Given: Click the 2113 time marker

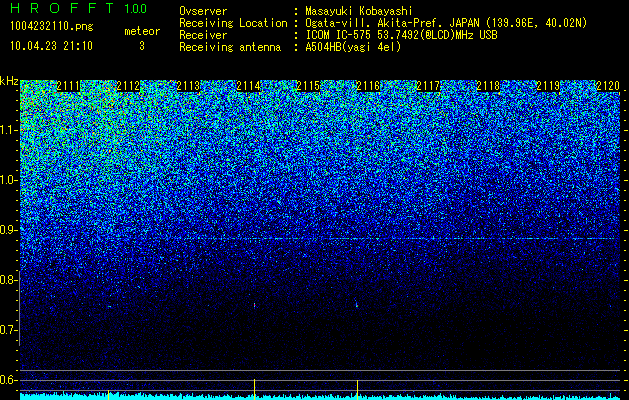Looking at the screenshot, I should click(x=188, y=86).
